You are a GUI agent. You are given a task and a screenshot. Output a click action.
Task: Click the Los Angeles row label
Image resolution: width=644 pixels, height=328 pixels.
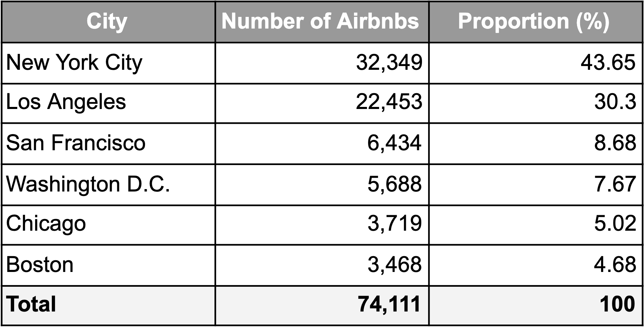pyautogui.click(x=66, y=102)
